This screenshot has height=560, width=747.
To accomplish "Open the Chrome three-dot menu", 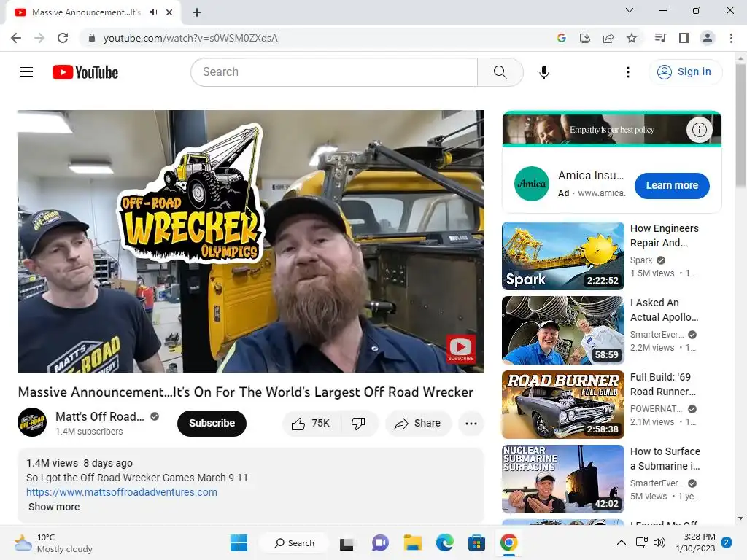I will click(x=731, y=38).
